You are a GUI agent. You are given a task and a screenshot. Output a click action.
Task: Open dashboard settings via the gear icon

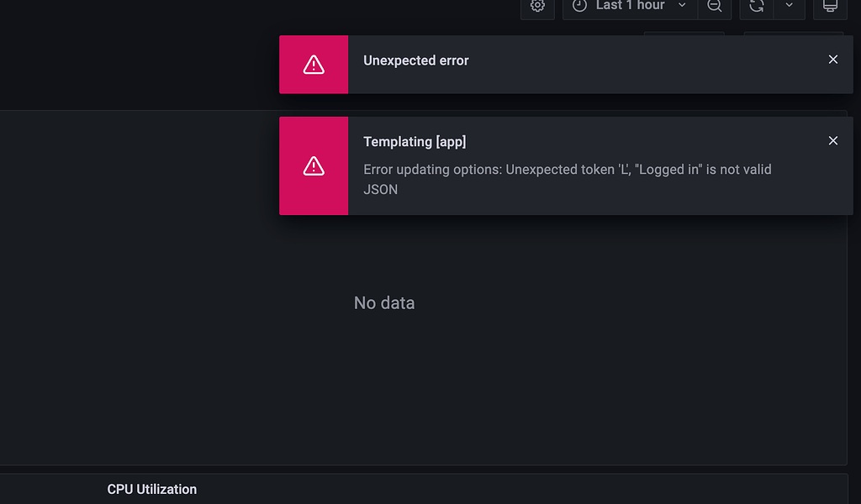537,6
